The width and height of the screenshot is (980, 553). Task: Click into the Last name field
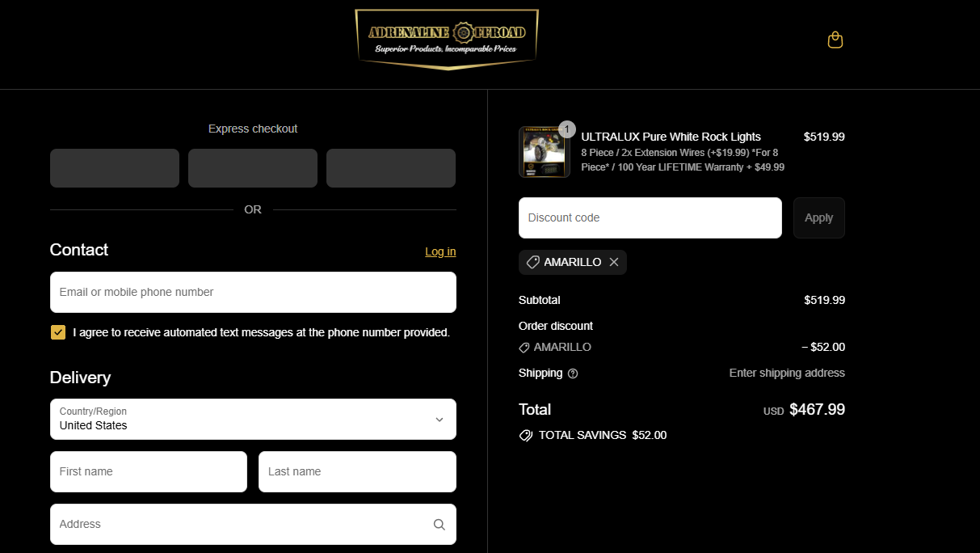357,471
